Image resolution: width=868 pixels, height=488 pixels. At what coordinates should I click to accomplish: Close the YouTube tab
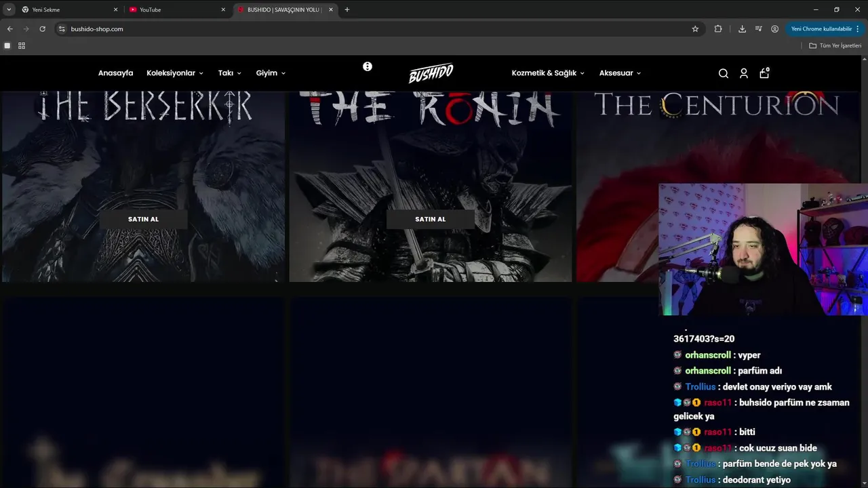click(x=223, y=9)
